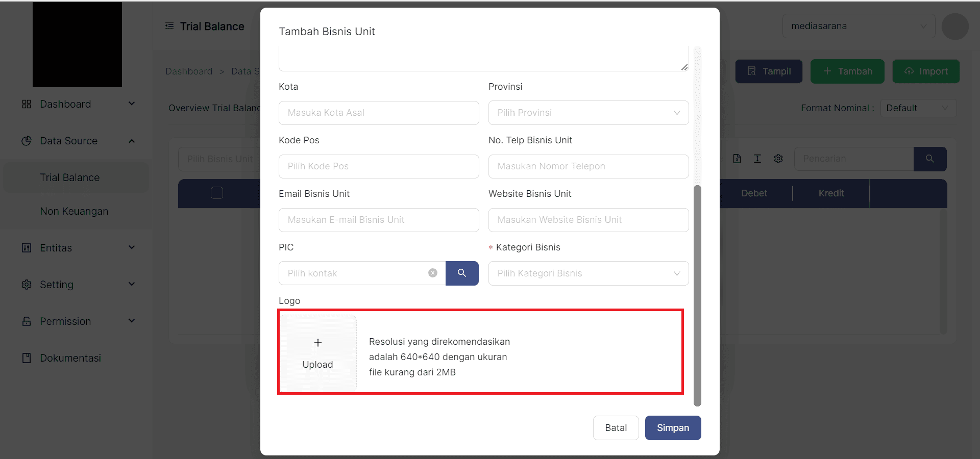Cancel with the Batal button
The image size is (980, 459).
[616, 428]
